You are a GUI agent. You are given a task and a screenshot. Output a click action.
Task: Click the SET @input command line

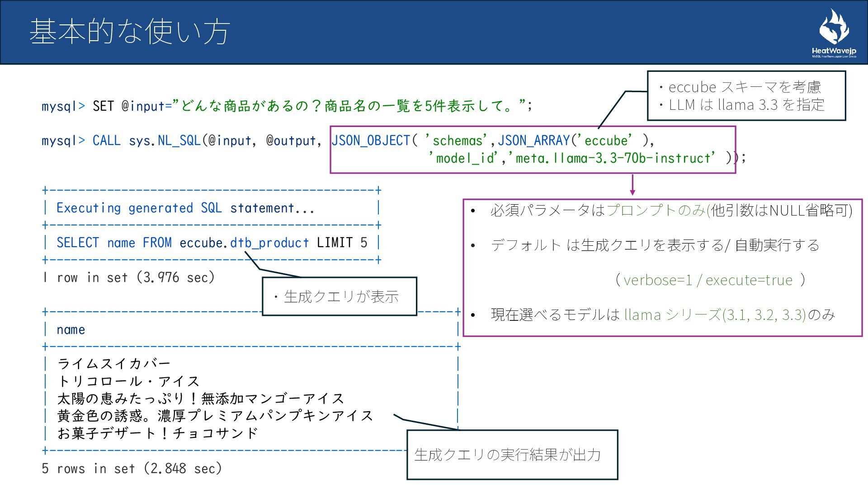287,106
